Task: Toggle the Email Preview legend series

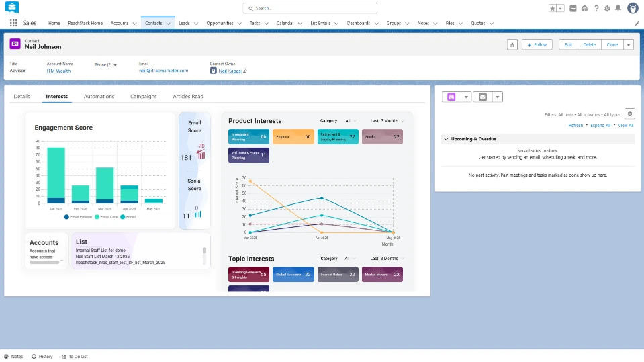Action: coord(78,216)
